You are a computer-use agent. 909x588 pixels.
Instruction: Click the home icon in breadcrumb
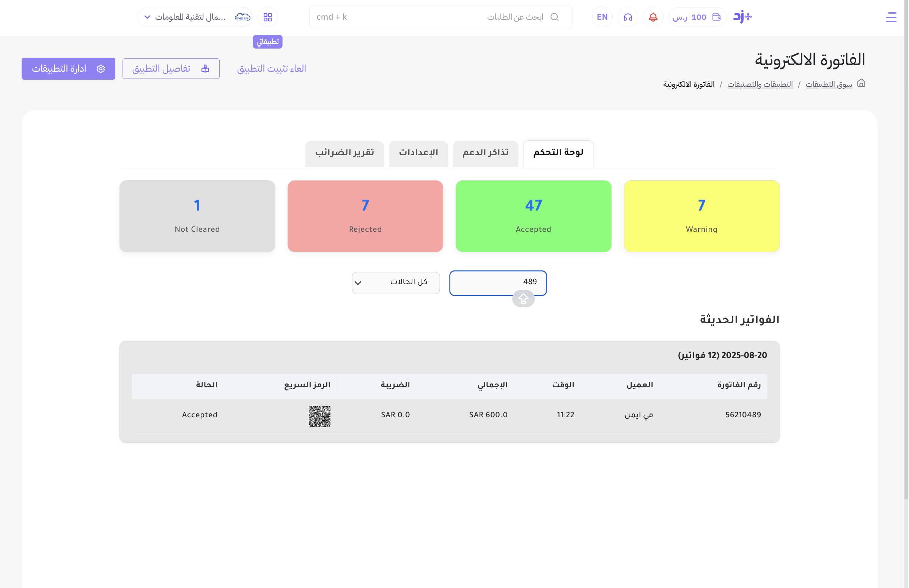pos(861,83)
